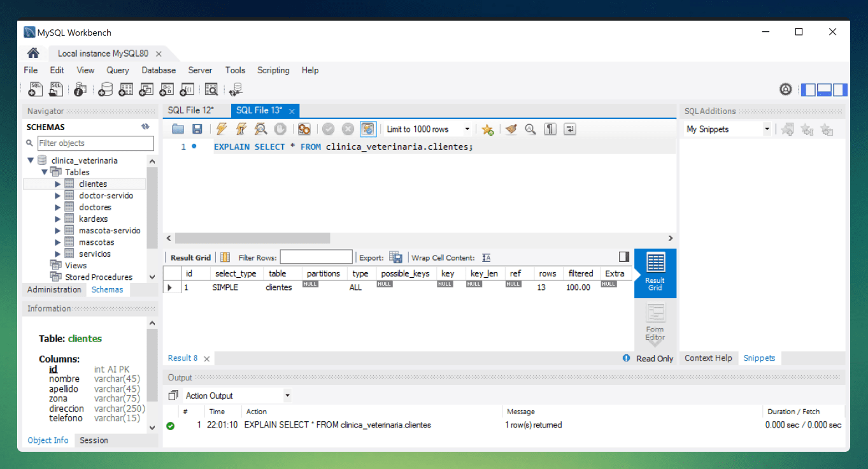868x469 pixels.
Task: Open the schema inspector icon
Action: tap(80, 90)
